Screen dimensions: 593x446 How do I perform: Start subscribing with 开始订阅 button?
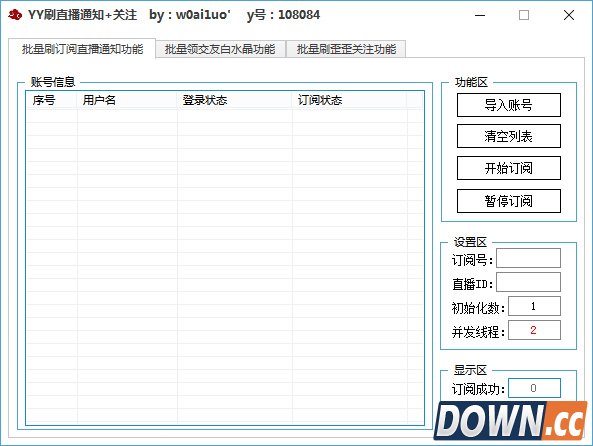click(509, 168)
